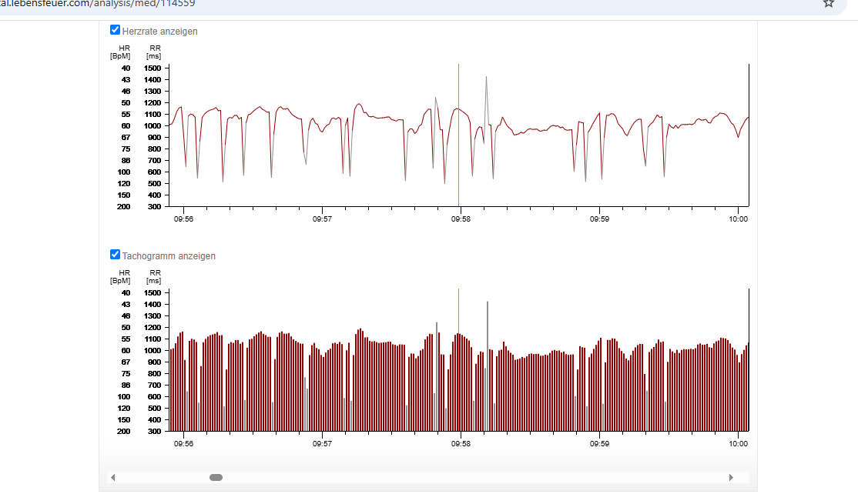858x504 pixels.
Task: Click 09:58 time label on heart rate chart
Action: click(461, 219)
